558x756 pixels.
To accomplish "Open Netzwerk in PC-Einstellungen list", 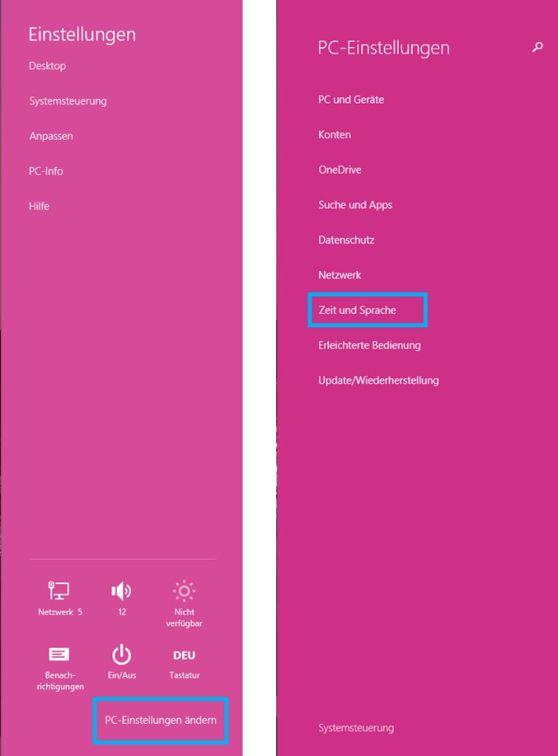I will [340, 276].
